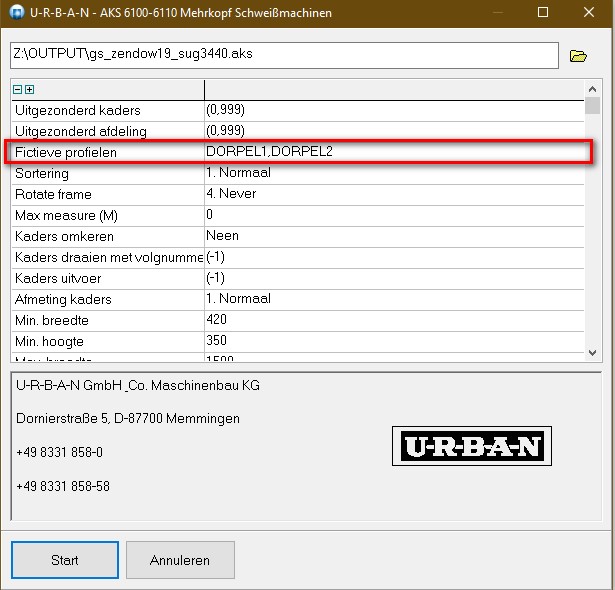The height and width of the screenshot is (590, 615).
Task: Click the output file path field
Action: tap(284, 55)
